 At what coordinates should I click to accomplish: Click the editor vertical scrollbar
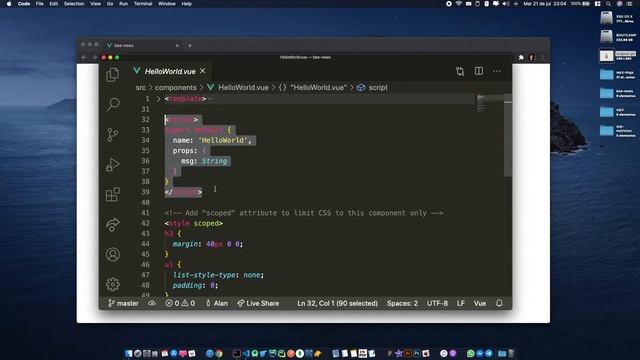tap(508, 136)
